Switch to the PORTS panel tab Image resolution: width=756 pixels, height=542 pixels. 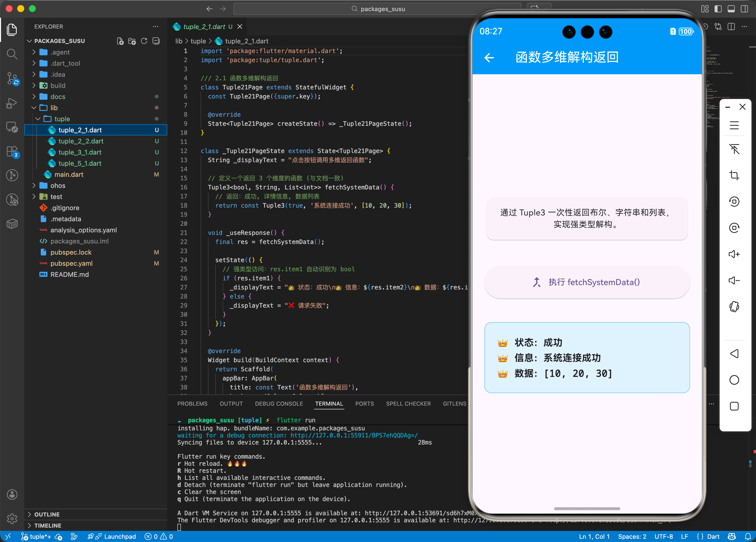365,404
